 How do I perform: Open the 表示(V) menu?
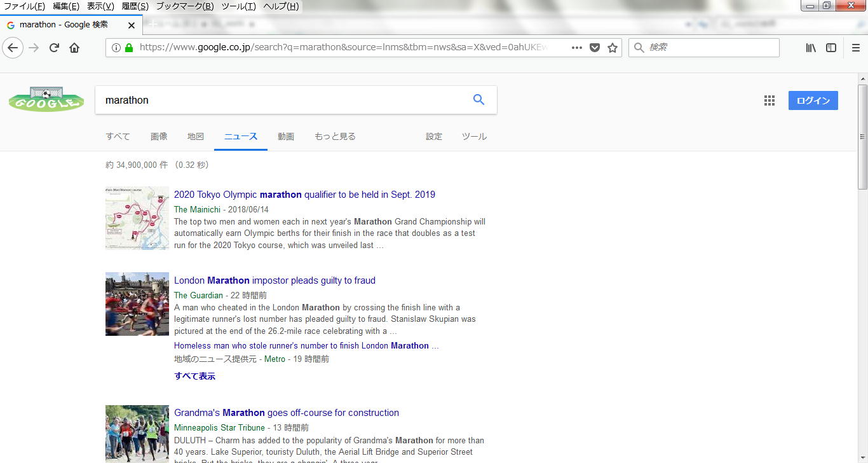[100, 6]
